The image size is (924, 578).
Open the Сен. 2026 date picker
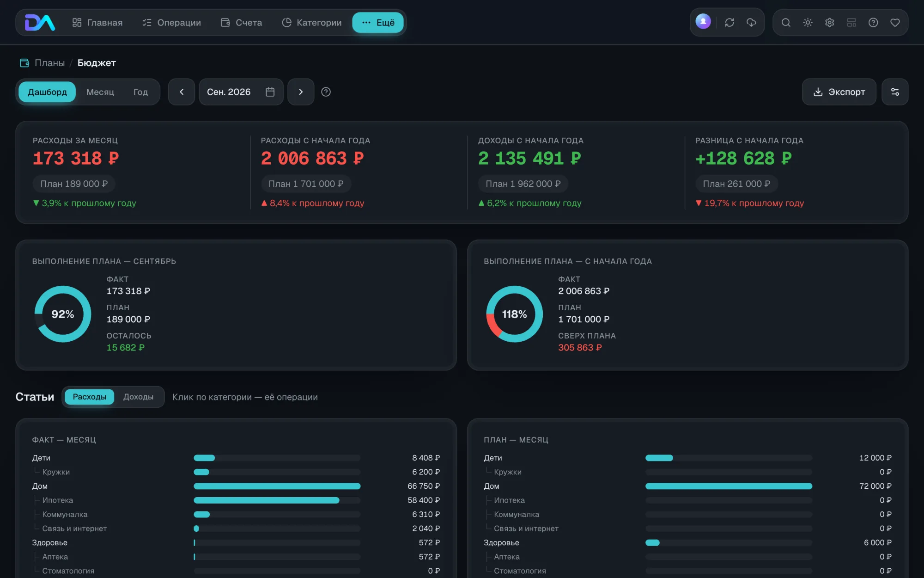(241, 92)
